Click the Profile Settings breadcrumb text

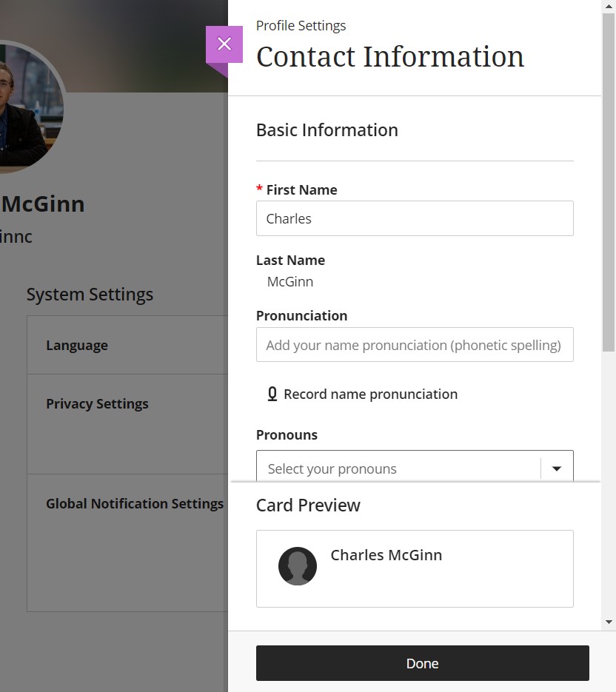click(301, 26)
